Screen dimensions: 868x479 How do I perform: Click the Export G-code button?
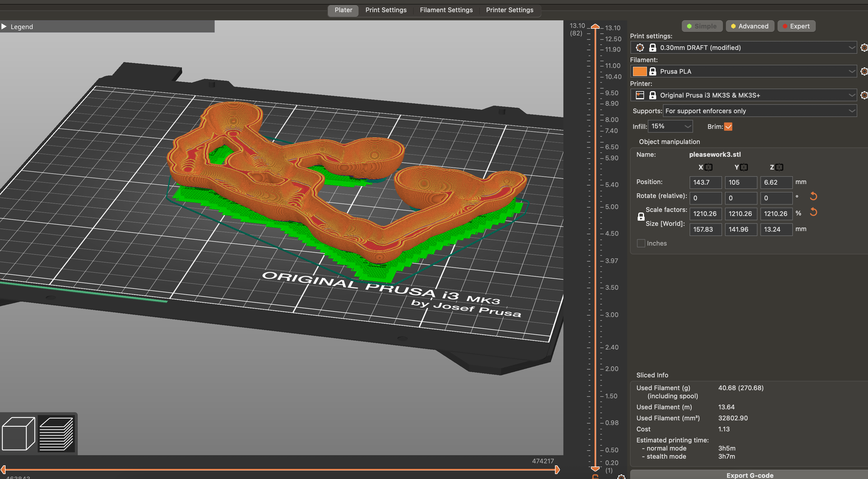point(749,475)
